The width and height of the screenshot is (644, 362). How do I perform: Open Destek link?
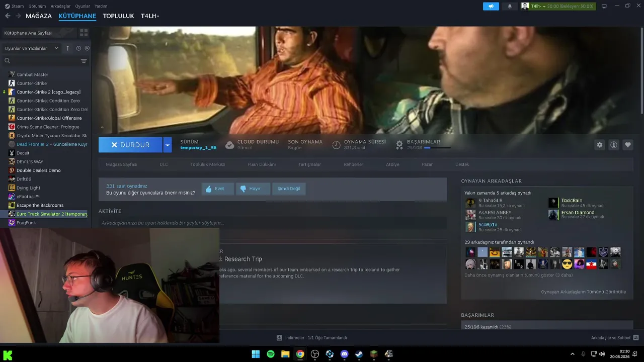(462, 164)
